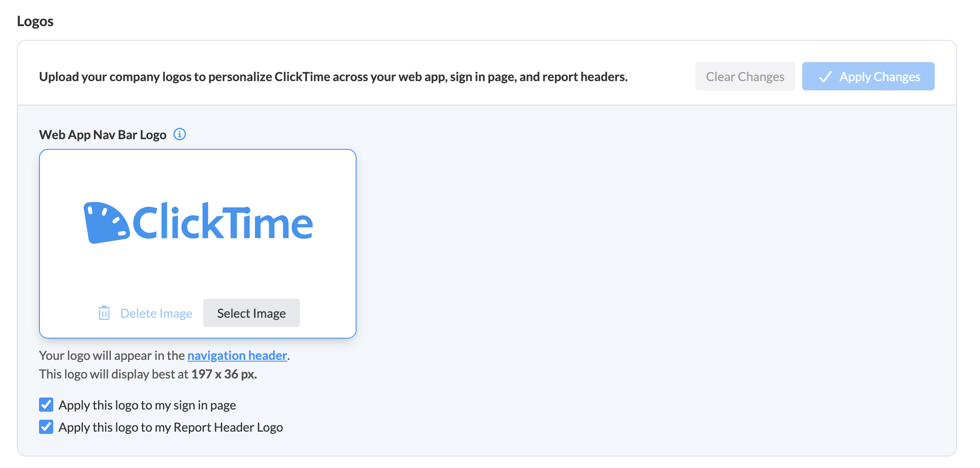The width and height of the screenshot is (980, 468).
Task: Click the trash can icon for Delete Image
Action: pos(104,313)
